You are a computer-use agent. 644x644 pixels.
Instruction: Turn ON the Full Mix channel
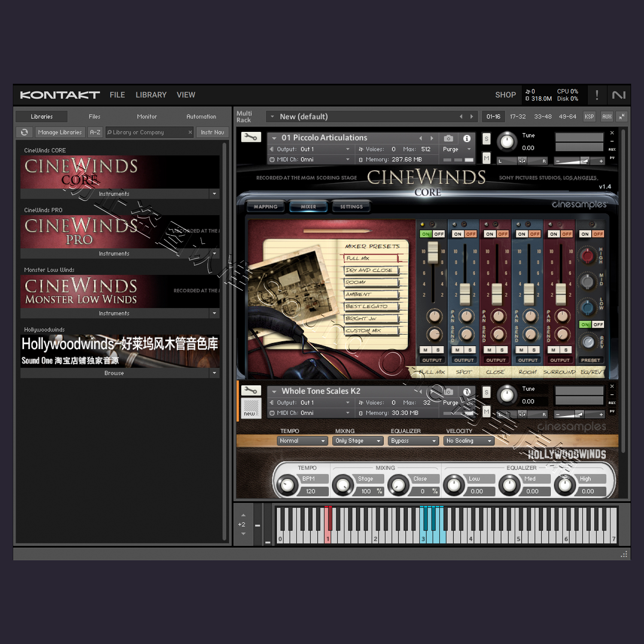click(426, 234)
